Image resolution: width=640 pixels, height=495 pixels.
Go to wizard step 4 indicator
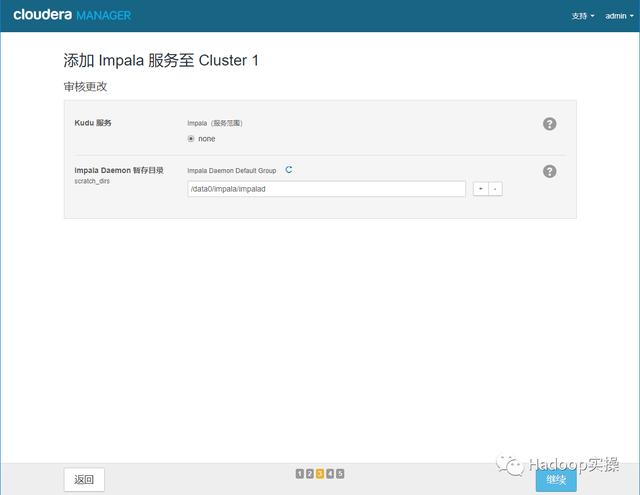pyautogui.click(x=330, y=473)
